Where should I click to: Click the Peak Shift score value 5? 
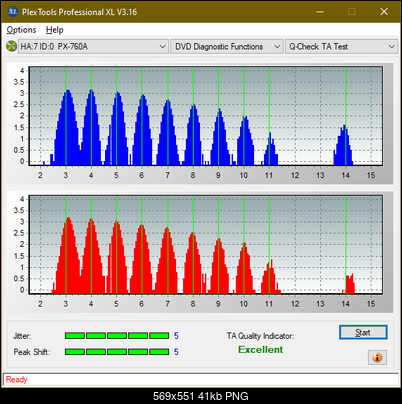(x=176, y=352)
